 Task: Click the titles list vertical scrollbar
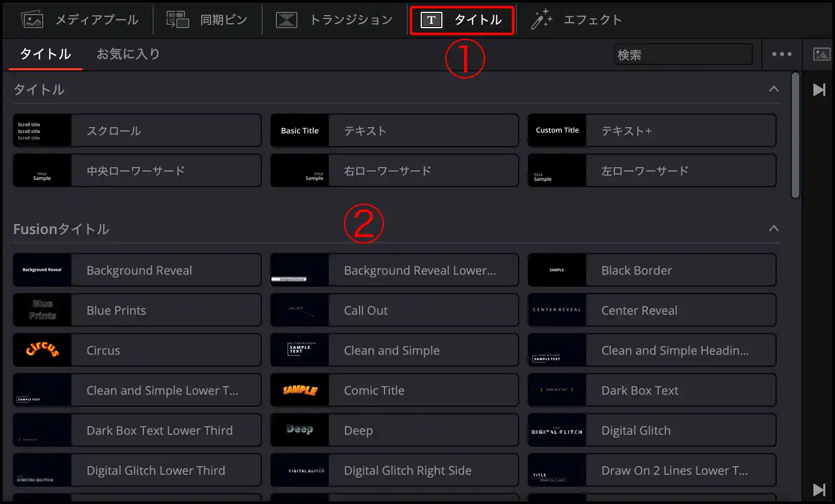pos(795,135)
